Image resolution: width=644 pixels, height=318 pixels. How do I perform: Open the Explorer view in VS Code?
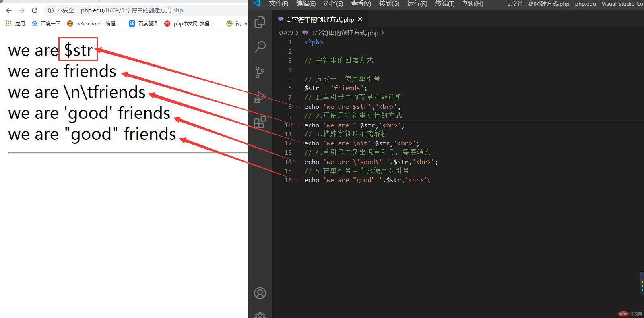[x=260, y=22]
